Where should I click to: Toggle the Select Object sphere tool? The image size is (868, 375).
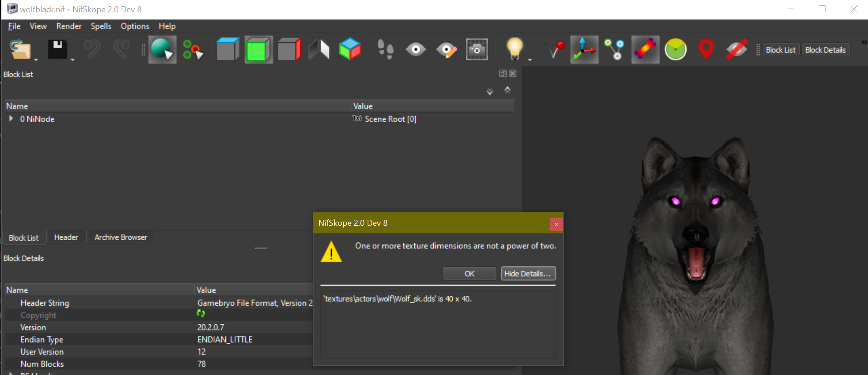pos(162,49)
